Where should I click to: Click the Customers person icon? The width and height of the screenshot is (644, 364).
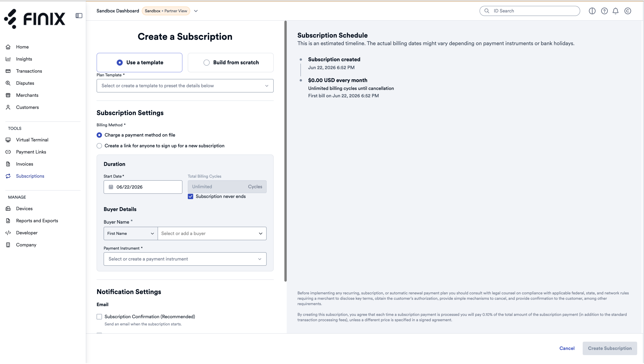(8, 107)
